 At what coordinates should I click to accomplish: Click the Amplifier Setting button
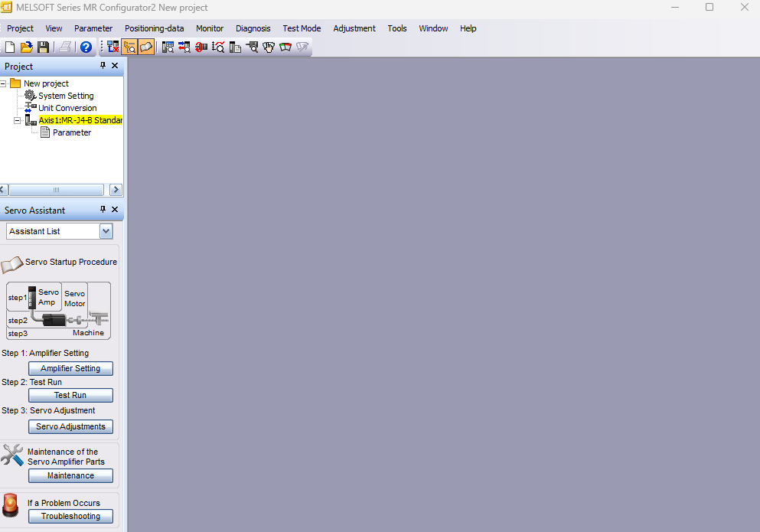tap(70, 369)
